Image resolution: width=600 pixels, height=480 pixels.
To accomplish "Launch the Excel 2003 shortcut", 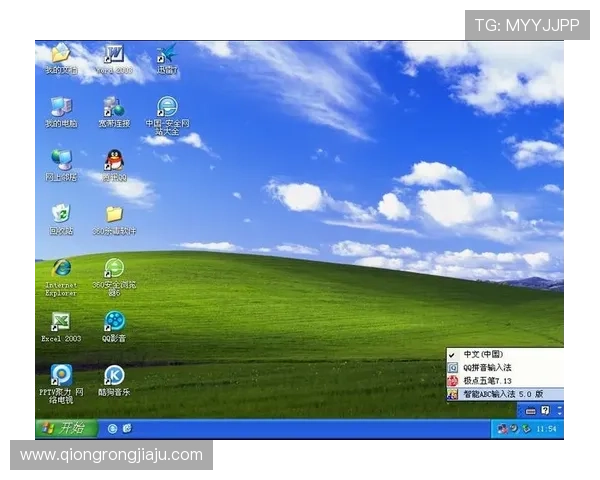I will (x=61, y=327).
